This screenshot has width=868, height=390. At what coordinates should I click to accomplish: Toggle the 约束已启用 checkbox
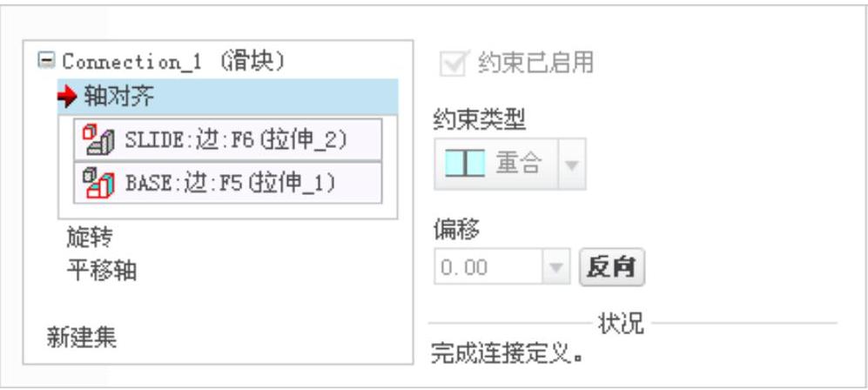(454, 63)
